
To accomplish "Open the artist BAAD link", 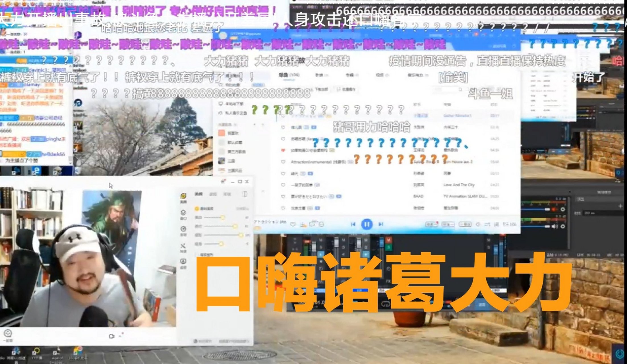I will (418, 197).
